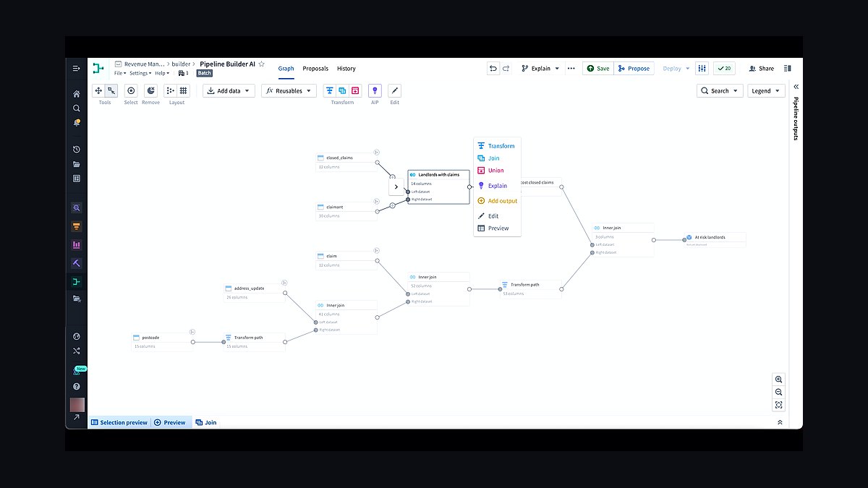868x488 pixels.
Task: Fit graph to screen
Action: click(778, 405)
